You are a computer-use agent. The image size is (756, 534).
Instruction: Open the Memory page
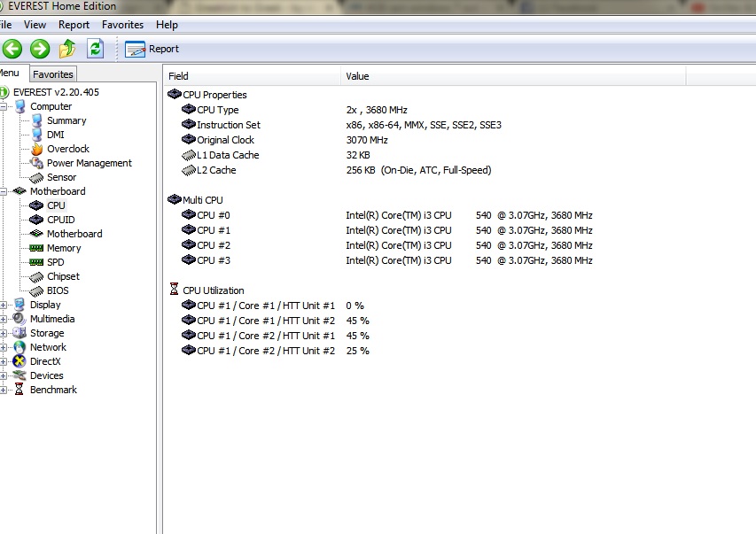(x=64, y=248)
